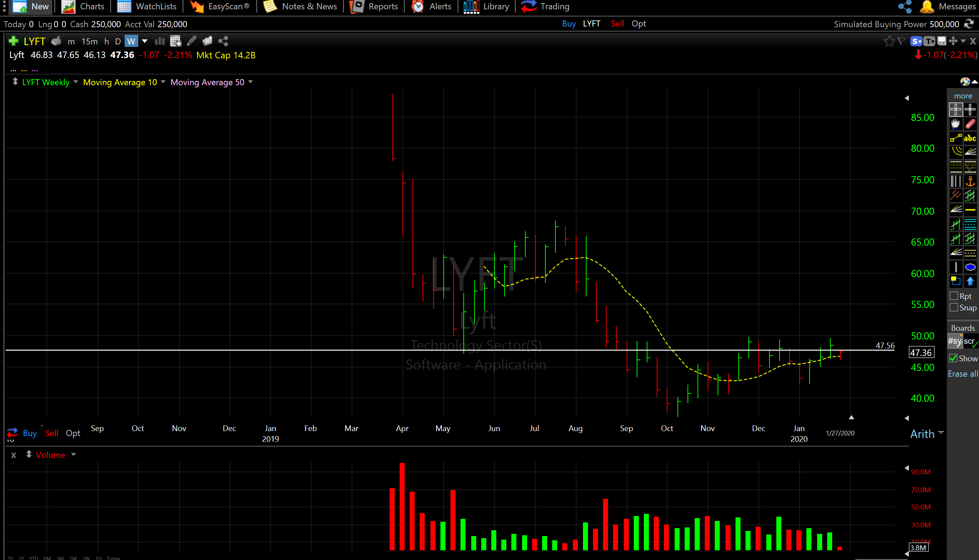Switch to the hourly h timeframe
Screen dimensions: 979x560
click(106, 41)
